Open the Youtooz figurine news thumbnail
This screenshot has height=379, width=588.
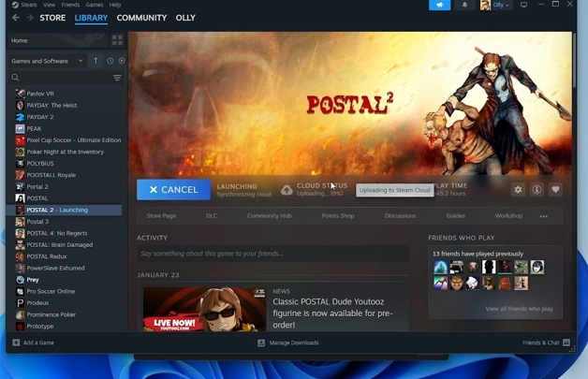tap(204, 309)
